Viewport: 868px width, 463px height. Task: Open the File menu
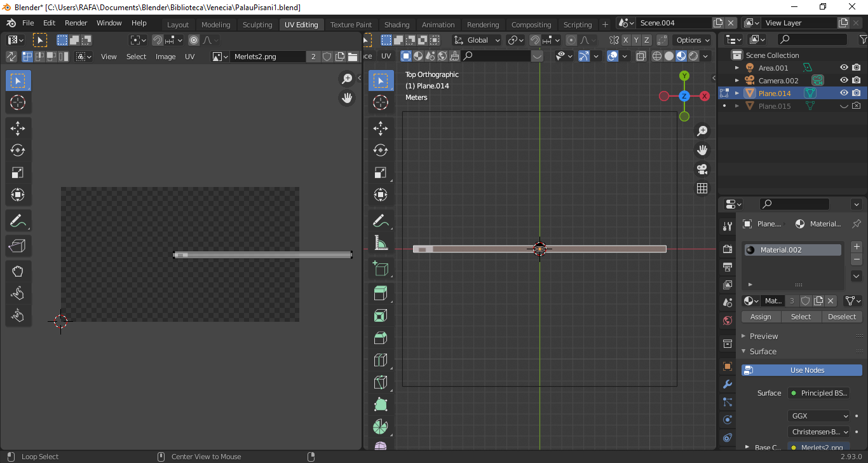pyautogui.click(x=29, y=23)
